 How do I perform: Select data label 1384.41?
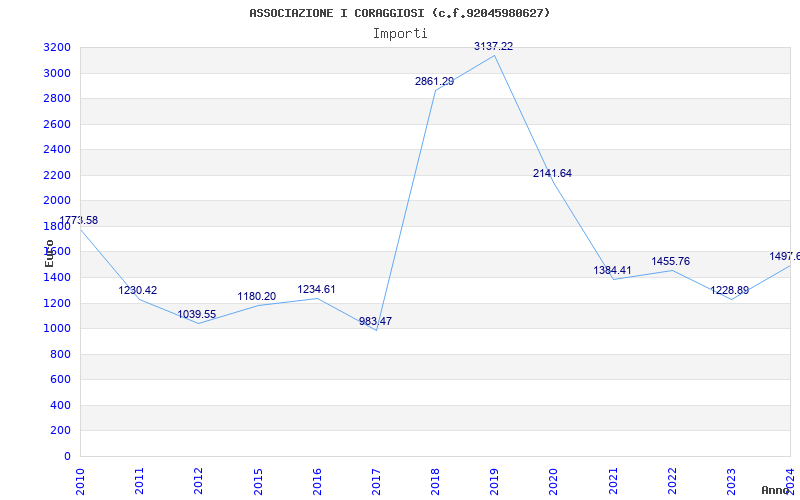point(612,270)
